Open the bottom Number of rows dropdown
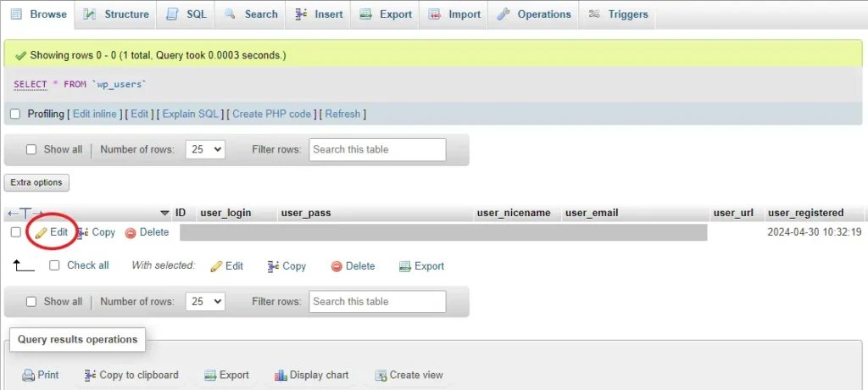The image size is (868, 390). point(206,302)
